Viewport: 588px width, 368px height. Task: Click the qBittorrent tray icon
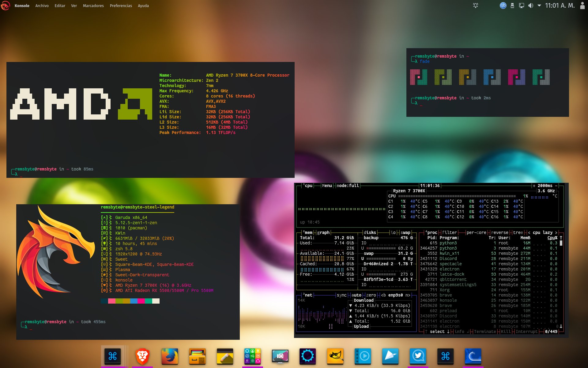pyautogui.click(x=503, y=6)
